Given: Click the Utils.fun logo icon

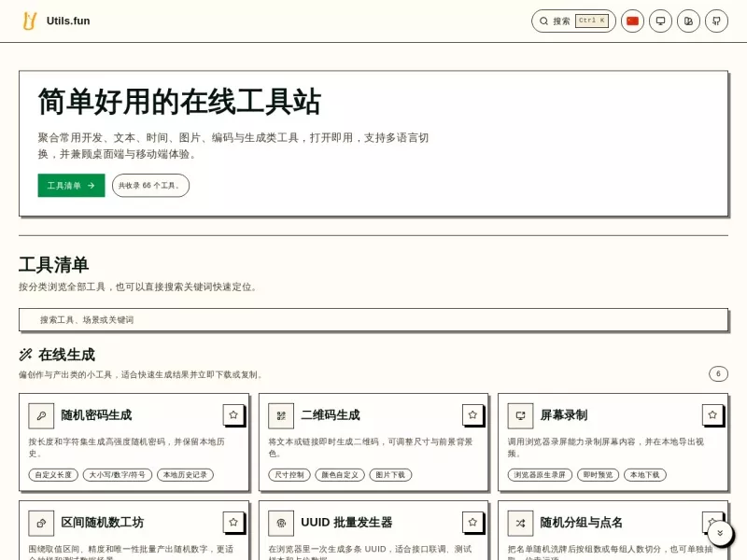Looking at the screenshot, I should 30,21.
